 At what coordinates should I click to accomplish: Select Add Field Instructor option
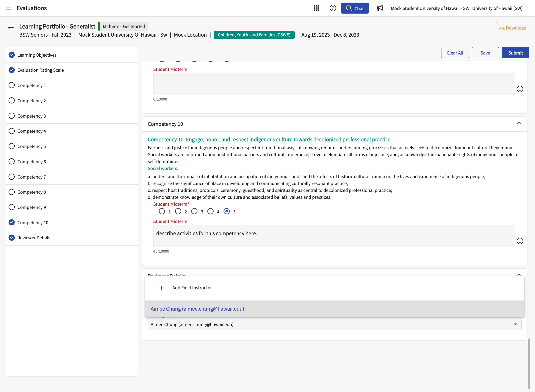pos(334,288)
